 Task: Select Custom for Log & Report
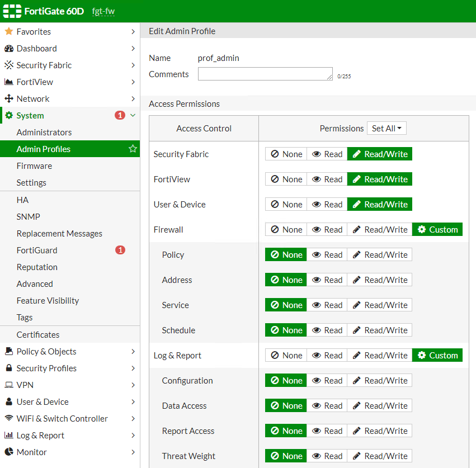click(x=437, y=356)
